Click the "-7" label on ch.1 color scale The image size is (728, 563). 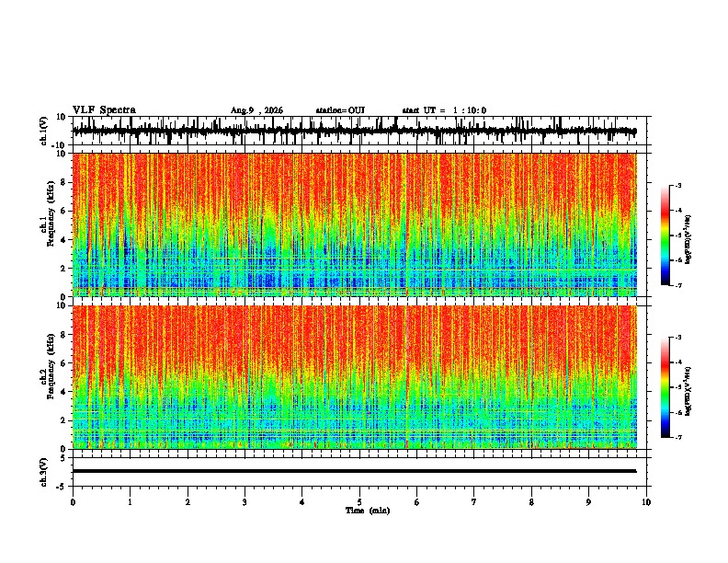[677, 285]
